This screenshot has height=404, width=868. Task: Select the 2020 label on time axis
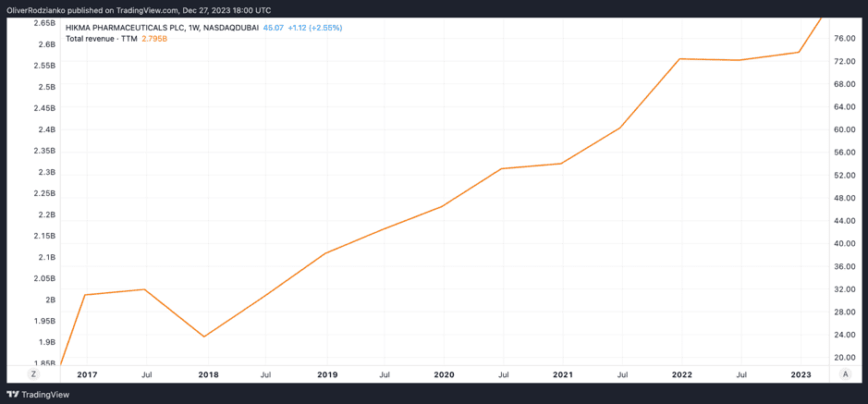[x=444, y=374]
